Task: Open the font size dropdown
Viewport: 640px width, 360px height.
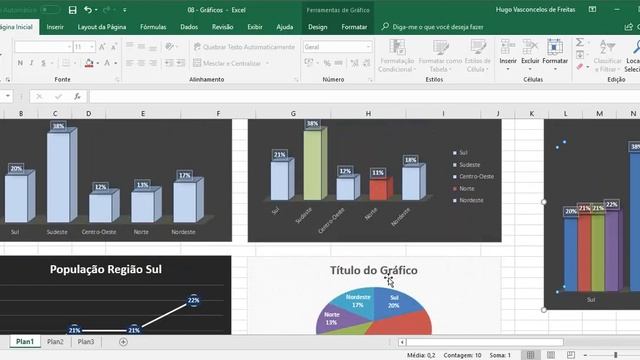Action: click(x=91, y=47)
